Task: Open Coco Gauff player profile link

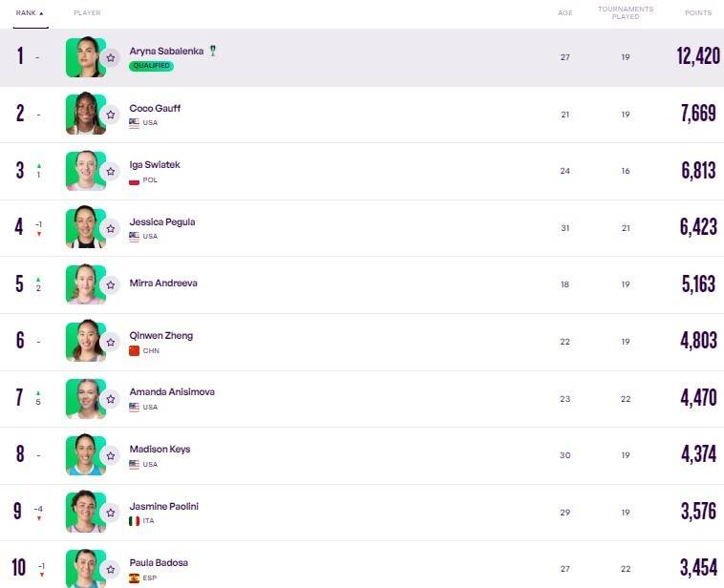Action: coord(155,108)
